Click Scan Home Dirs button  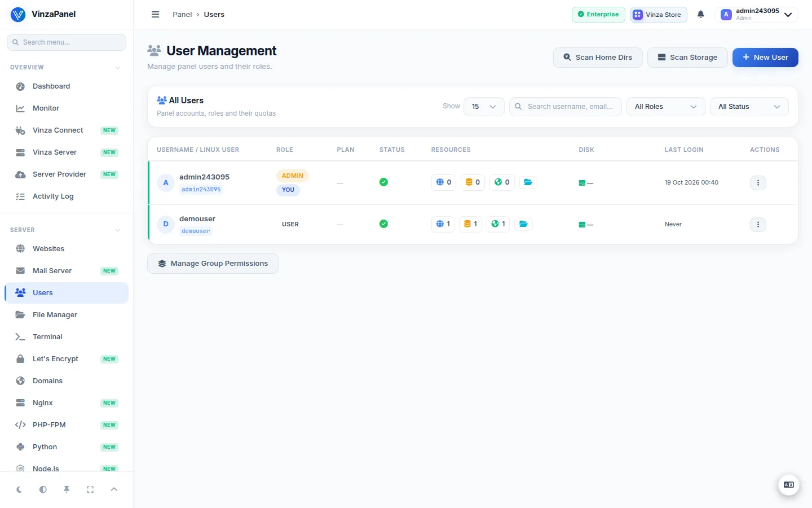(598, 58)
